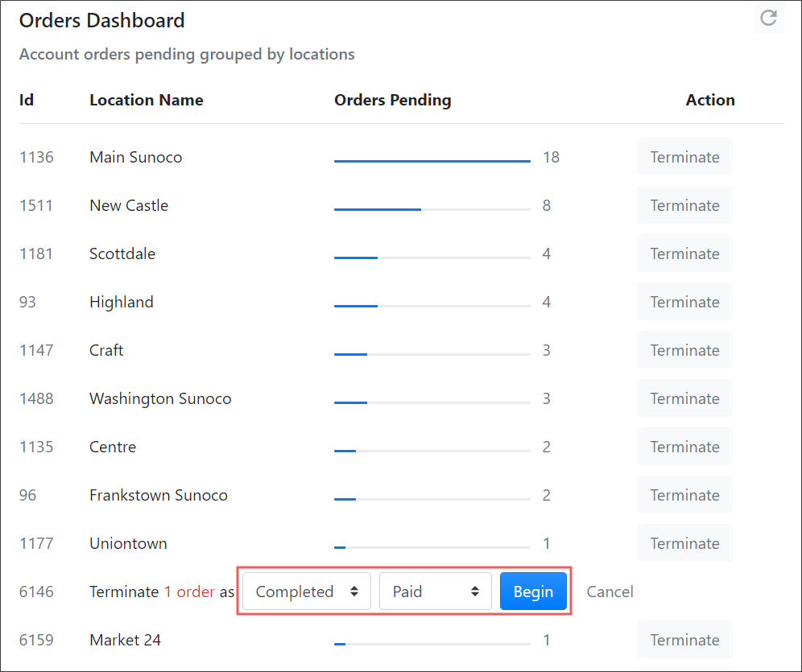
Task: Terminate orders for Market 24
Action: coord(684,640)
